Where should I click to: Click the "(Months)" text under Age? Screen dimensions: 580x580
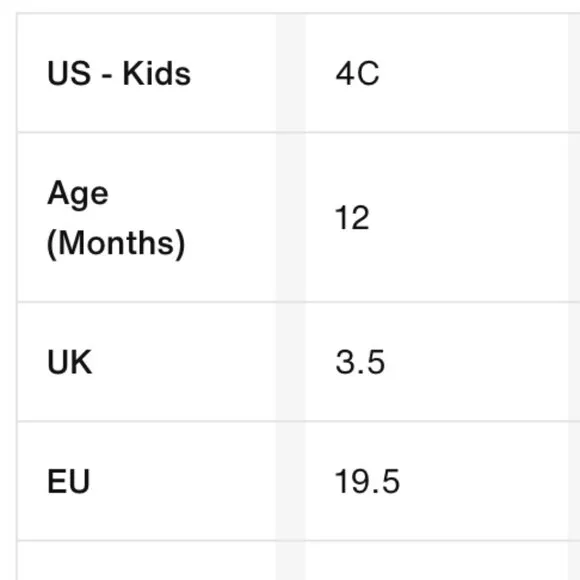116,244
